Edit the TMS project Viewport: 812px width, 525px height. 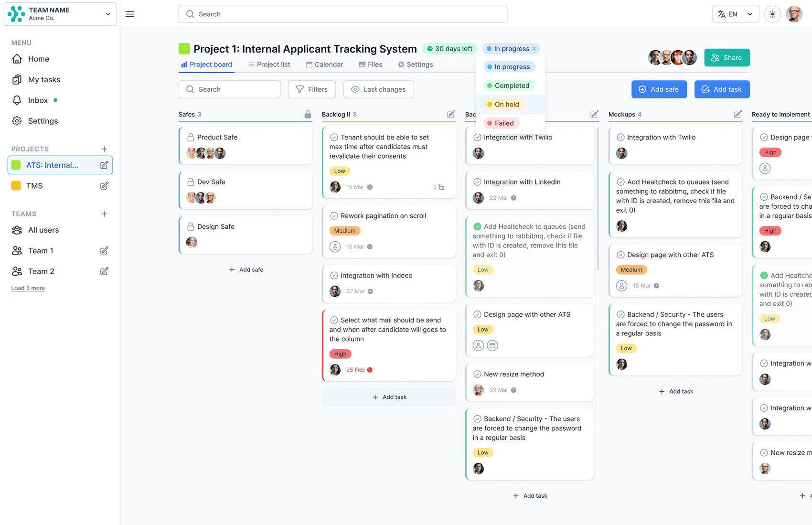104,186
